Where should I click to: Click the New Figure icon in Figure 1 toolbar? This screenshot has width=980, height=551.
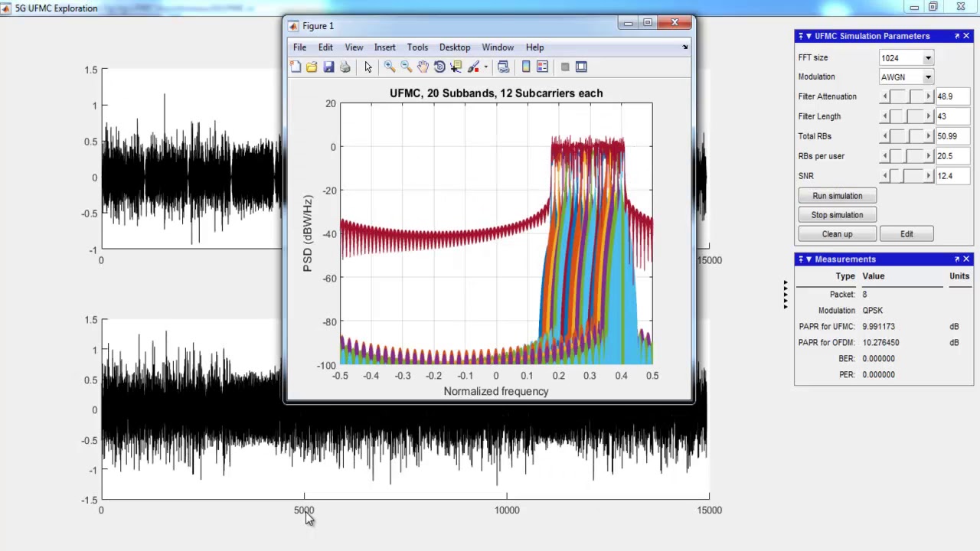(x=296, y=67)
